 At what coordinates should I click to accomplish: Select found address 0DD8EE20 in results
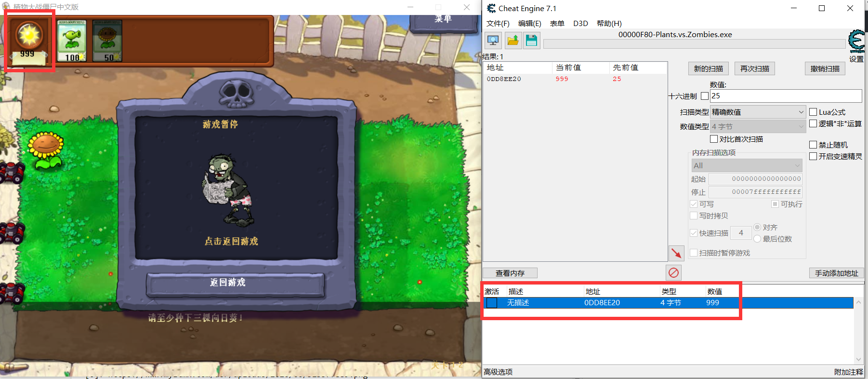[504, 79]
